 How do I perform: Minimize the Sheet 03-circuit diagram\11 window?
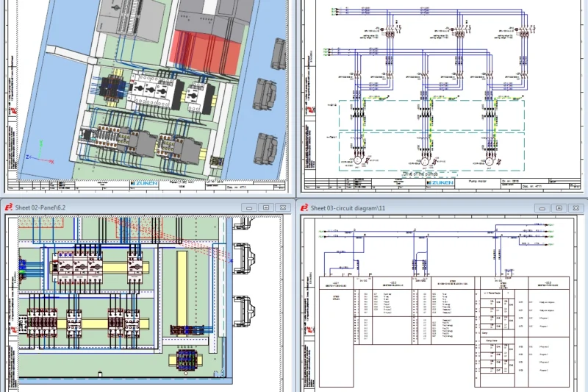(542, 208)
